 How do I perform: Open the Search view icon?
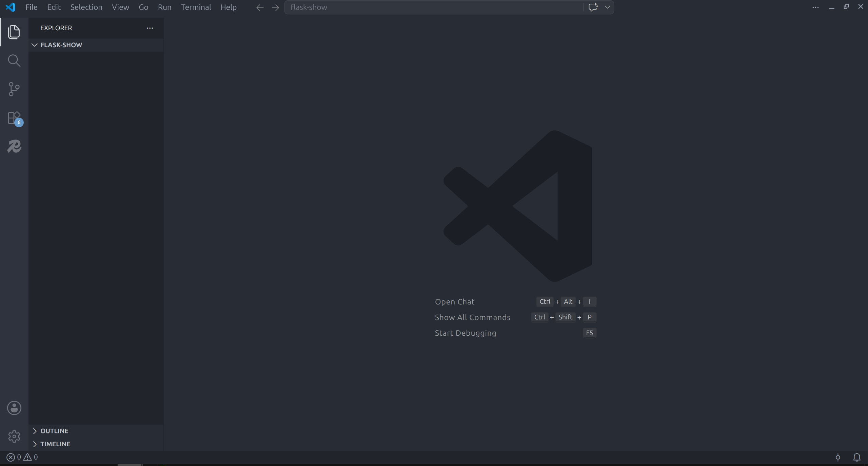click(x=14, y=61)
